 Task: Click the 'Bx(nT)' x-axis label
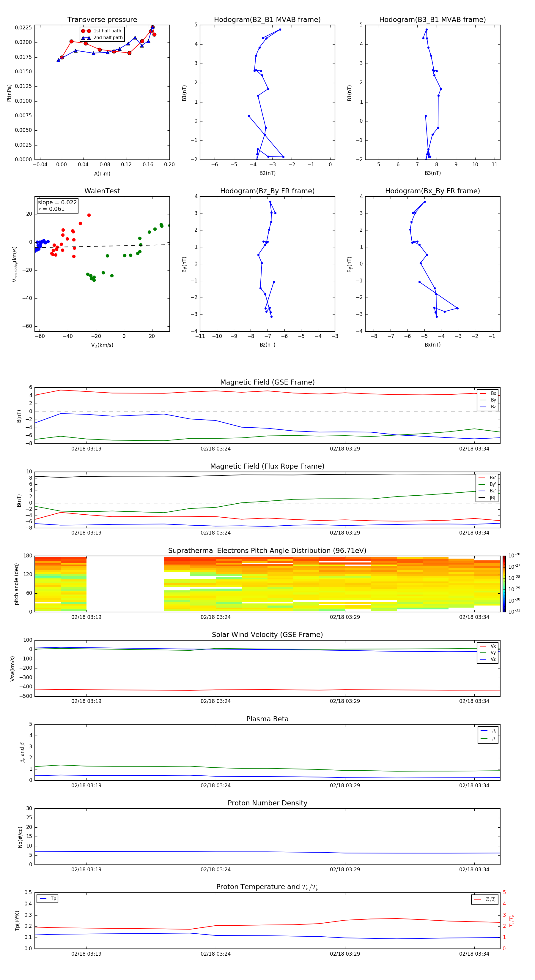[x=432, y=345]
